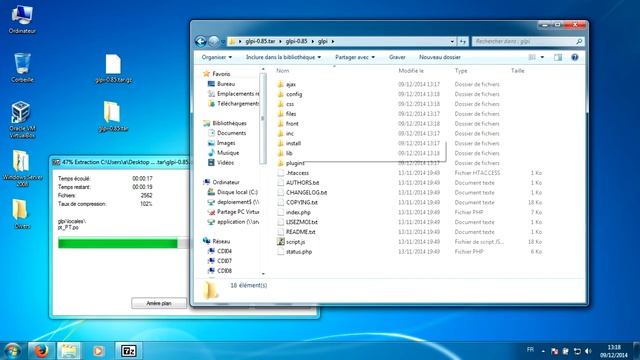The height and width of the screenshot is (360, 640).
Task: Expand the view options dropdown arrow
Action: tap(542, 57)
